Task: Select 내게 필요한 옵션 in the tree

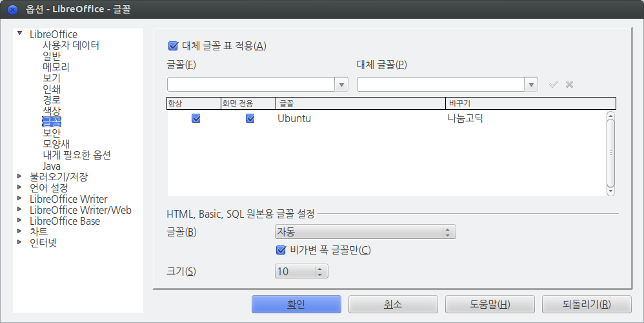Action: click(77, 155)
